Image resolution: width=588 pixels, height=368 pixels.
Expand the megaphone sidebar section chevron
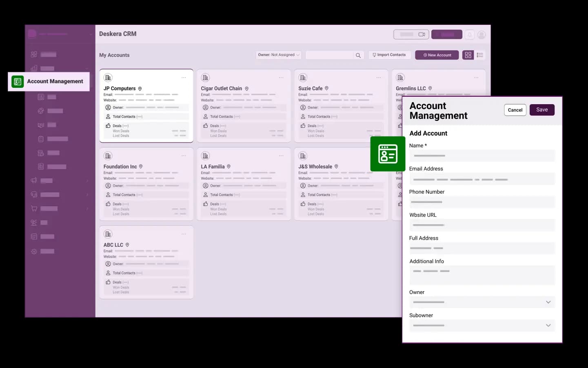point(87,181)
